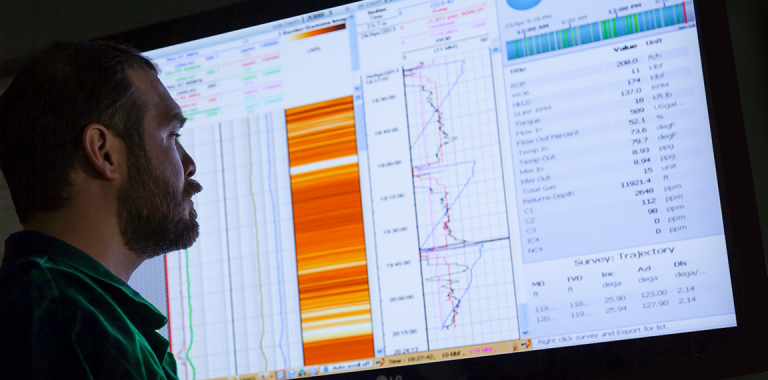Click the Azi column header in survey table
This screenshot has height=380, width=768.
coord(644,269)
